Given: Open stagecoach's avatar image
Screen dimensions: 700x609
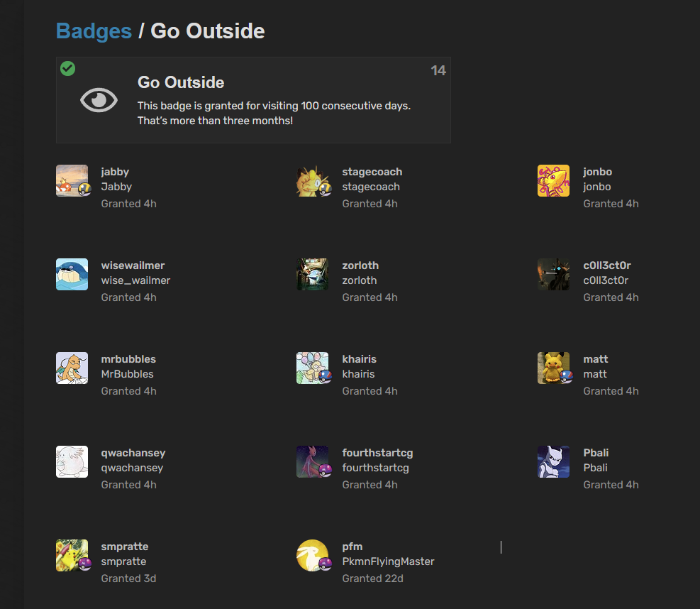Looking at the screenshot, I should pos(312,180).
